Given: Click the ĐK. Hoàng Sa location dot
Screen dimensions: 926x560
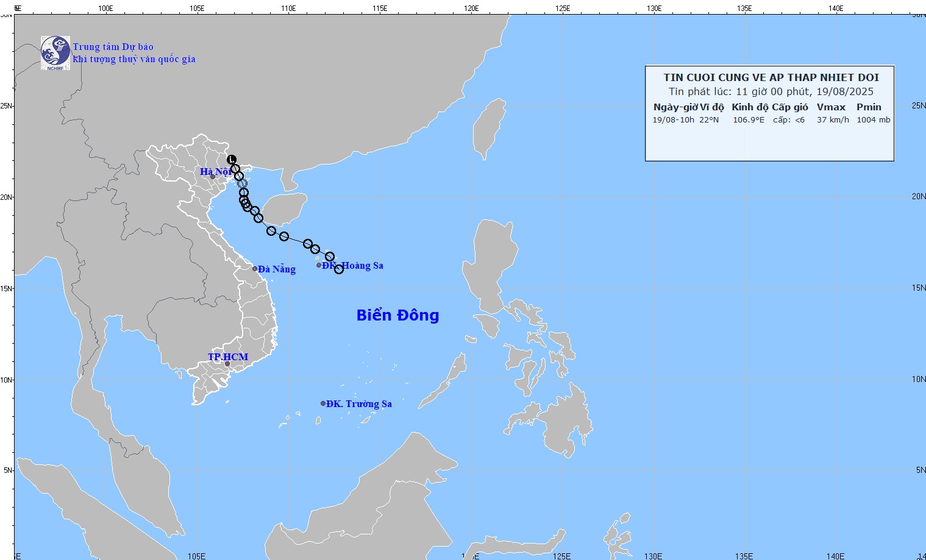Looking at the screenshot, I should coord(319,265).
